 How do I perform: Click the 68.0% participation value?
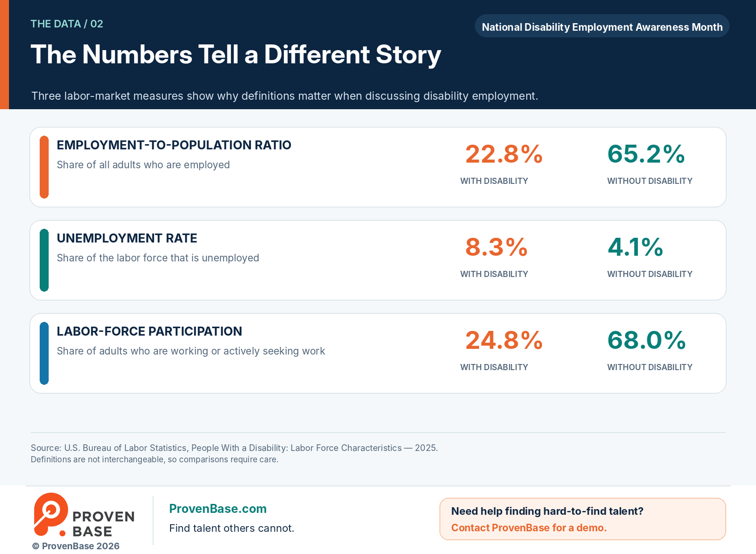[x=646, y=340]
